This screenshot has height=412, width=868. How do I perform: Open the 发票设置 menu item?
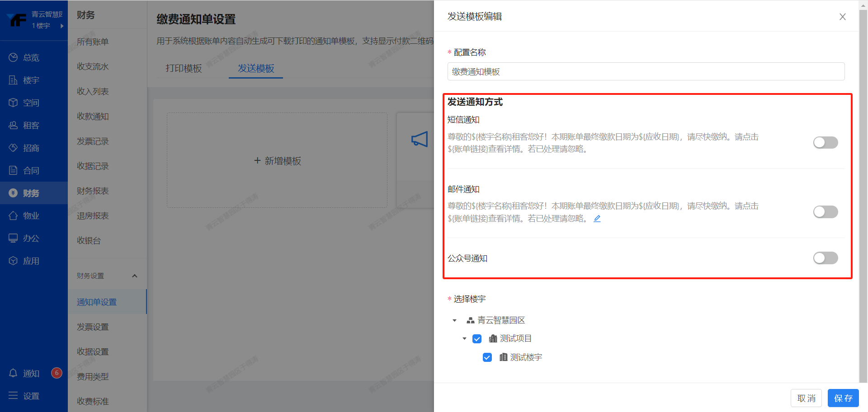point(93,327)
